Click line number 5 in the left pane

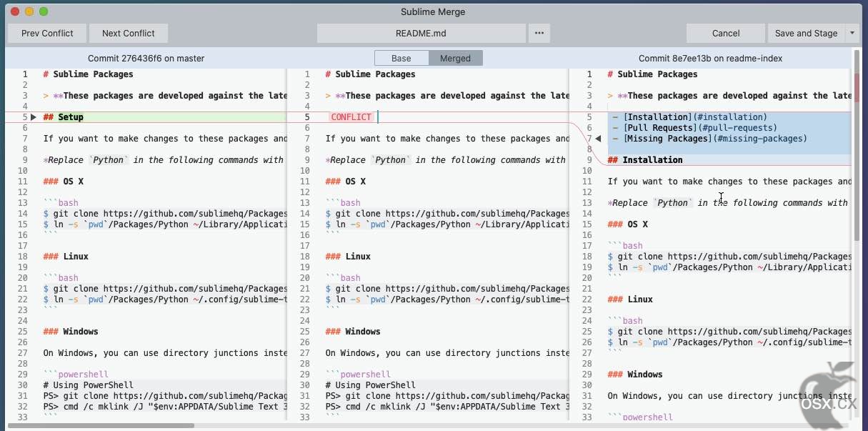(x=24, y=117)
